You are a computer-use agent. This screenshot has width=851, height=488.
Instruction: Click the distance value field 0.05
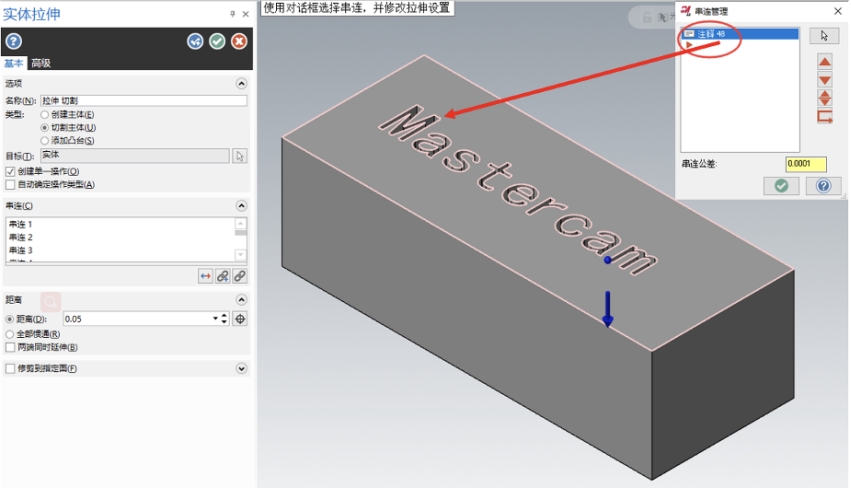pos(138,319)
